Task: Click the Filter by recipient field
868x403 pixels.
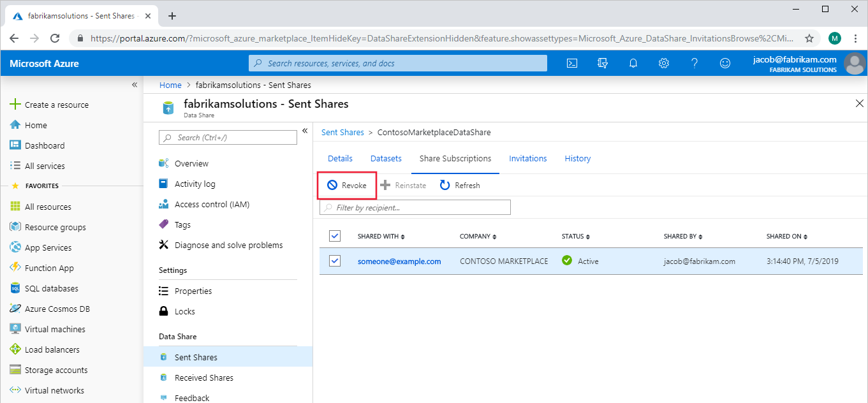Action: [415, 207]
